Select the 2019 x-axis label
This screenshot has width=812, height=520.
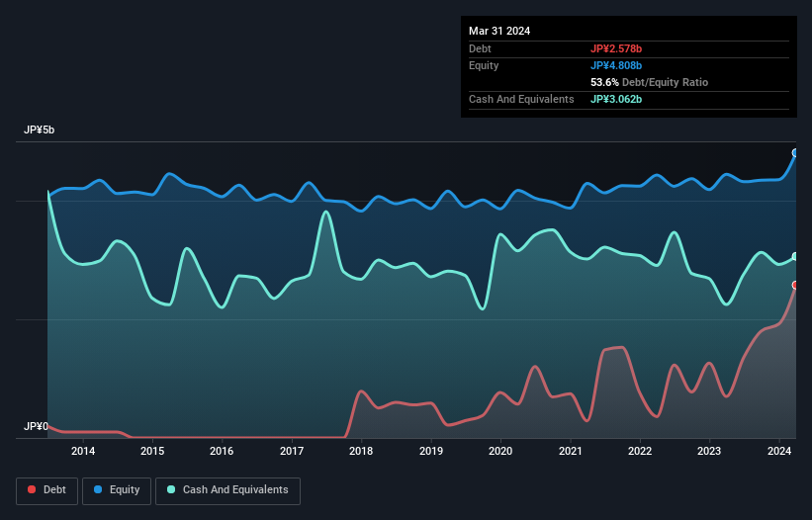431,451
